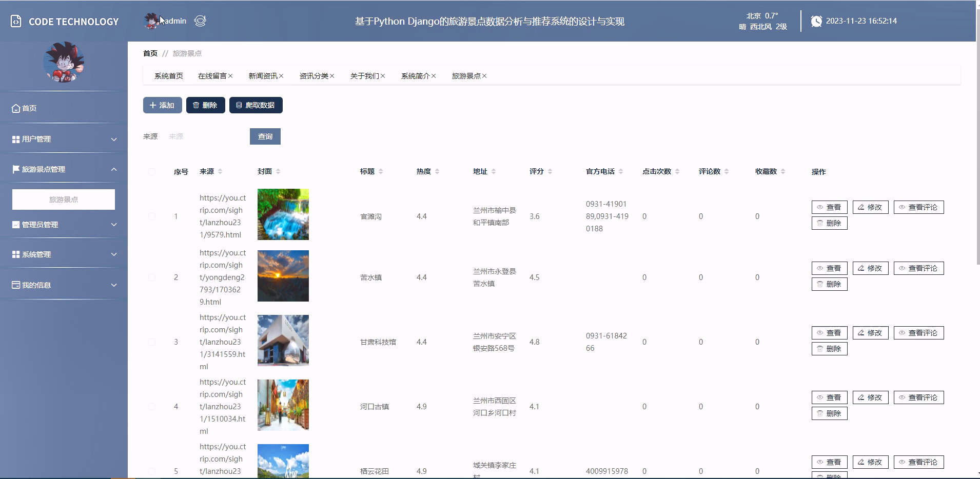Collapse the 旅游景点管理 sidebar section

tap(113, 169)
